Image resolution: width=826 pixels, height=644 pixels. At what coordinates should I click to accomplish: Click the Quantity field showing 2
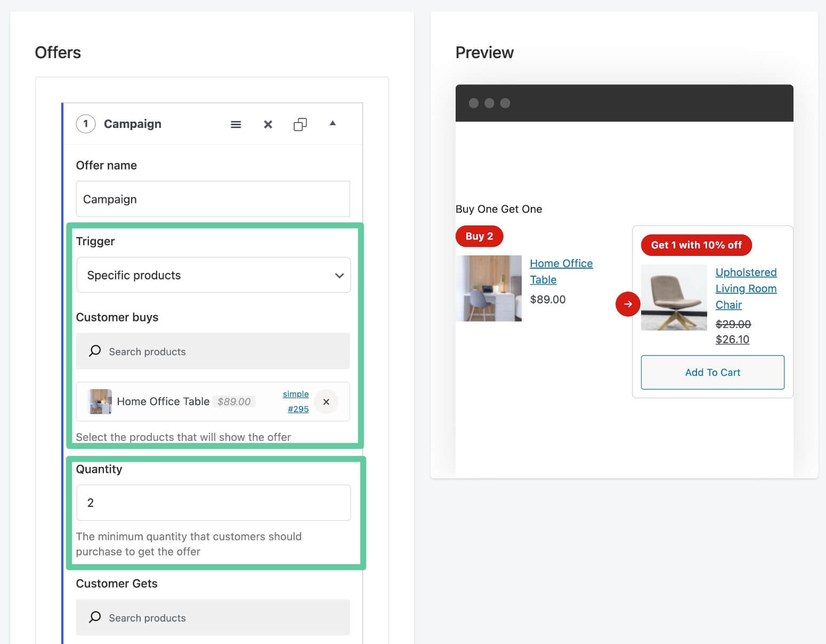coord(213,503)
